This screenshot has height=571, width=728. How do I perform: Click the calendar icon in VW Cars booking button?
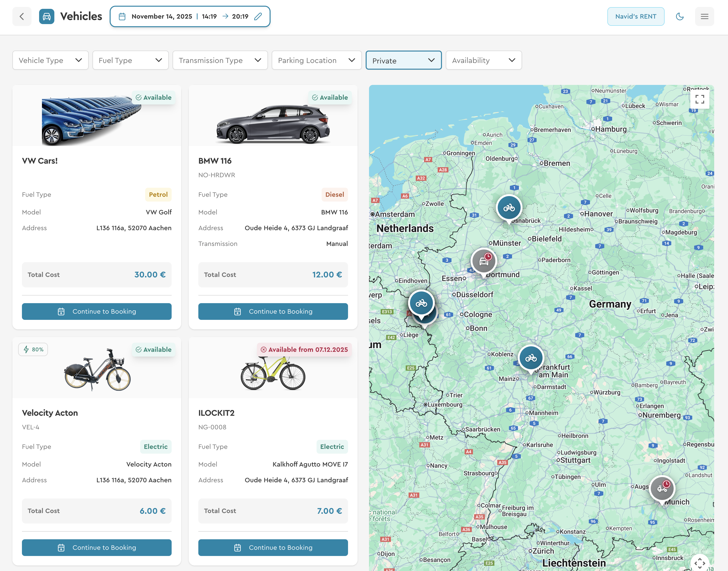pos(61,311)
